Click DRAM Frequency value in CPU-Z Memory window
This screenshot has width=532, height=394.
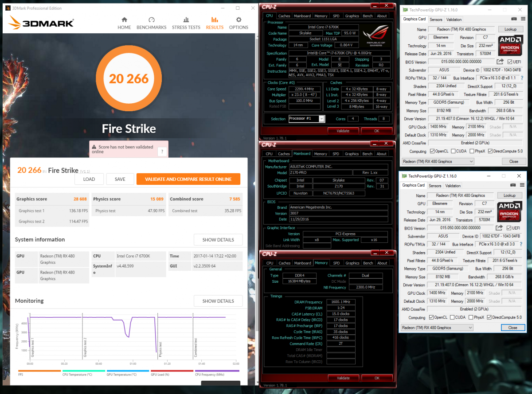pos(340,302)
